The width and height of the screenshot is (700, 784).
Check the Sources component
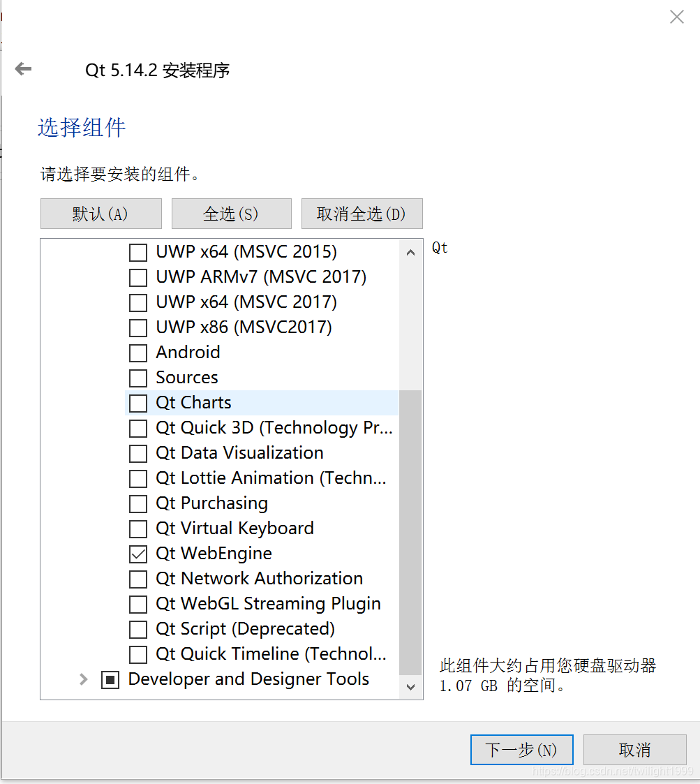coord(137,378)
